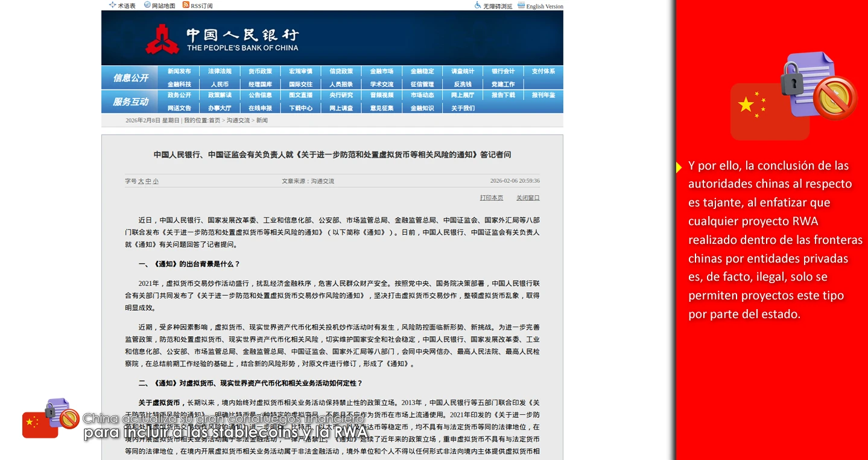
Task: Go to 首页 in breadcrumb
Action: [x=215, y=121]
